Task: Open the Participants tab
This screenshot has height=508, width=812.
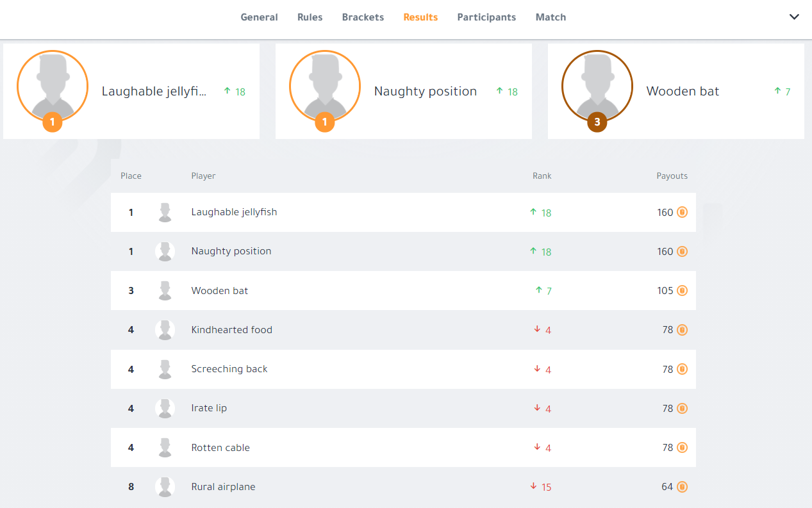Action: click(x=486, y=17)
